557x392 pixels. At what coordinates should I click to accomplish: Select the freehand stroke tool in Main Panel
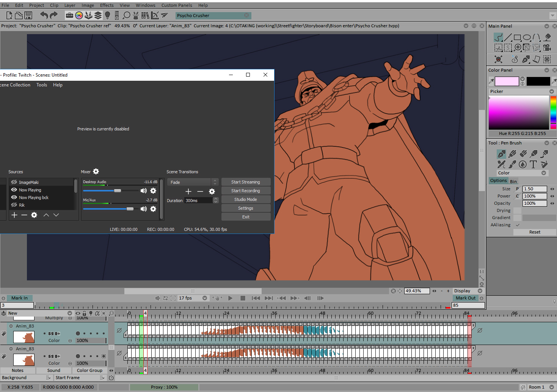pos(498,37)
